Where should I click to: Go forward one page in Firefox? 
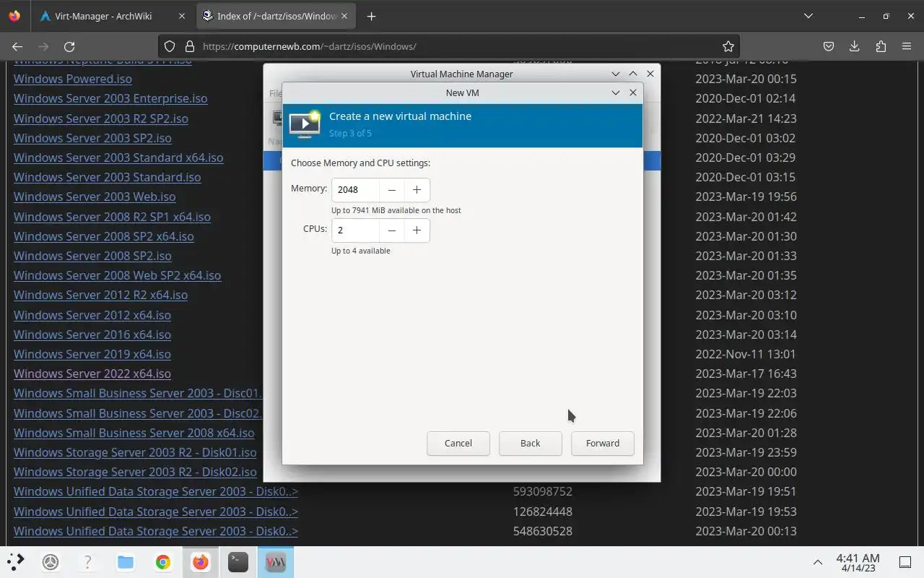(x=43, y=46)
